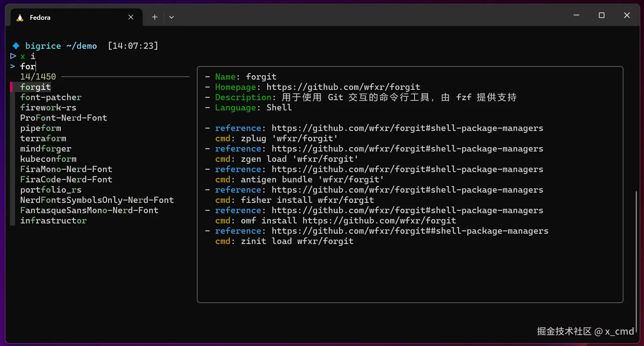This screenshot has width=644, height=346.
Task: Select the infrastructor entry
Action: [54, 221]
